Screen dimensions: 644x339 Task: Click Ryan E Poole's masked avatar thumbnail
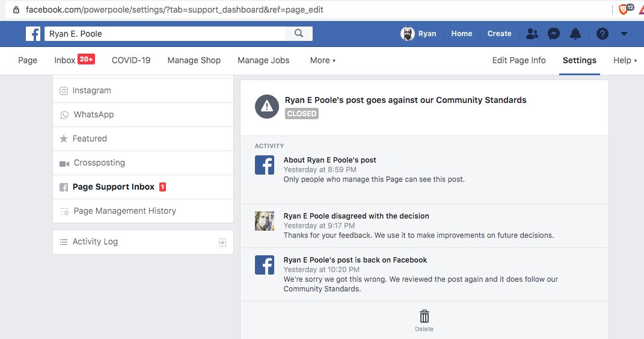tap(265, 221)
